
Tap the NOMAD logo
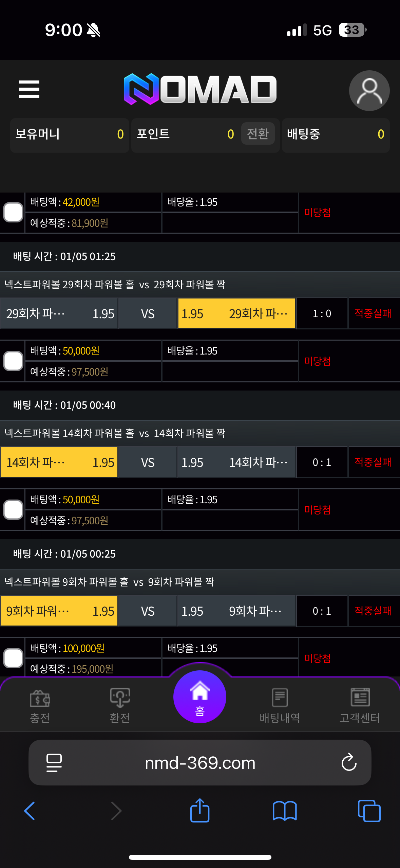[200, 89]
